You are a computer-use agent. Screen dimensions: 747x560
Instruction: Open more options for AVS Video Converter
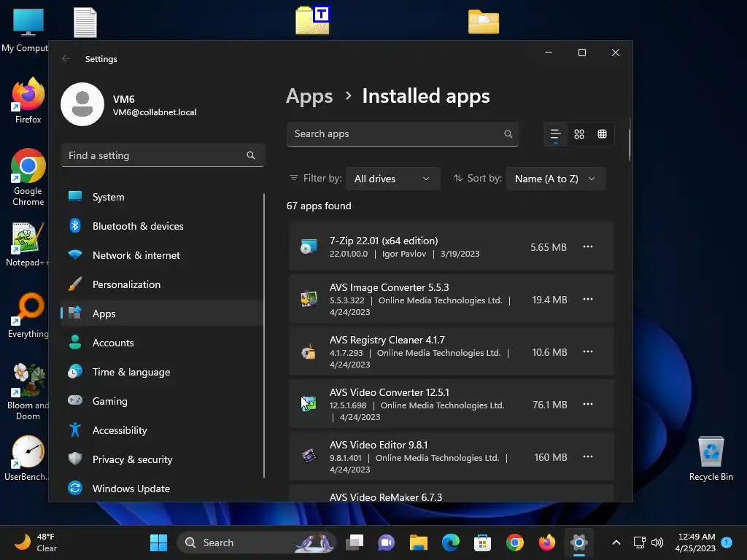click(588, 404)
